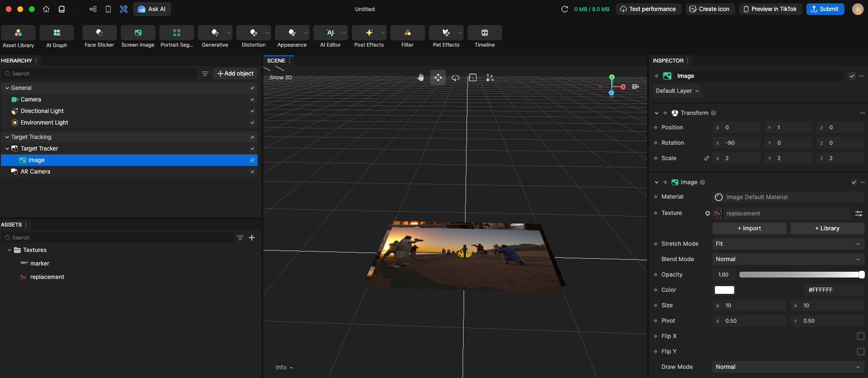868x378 pixels.
Task: Click the Add object button
Action: 235,74
